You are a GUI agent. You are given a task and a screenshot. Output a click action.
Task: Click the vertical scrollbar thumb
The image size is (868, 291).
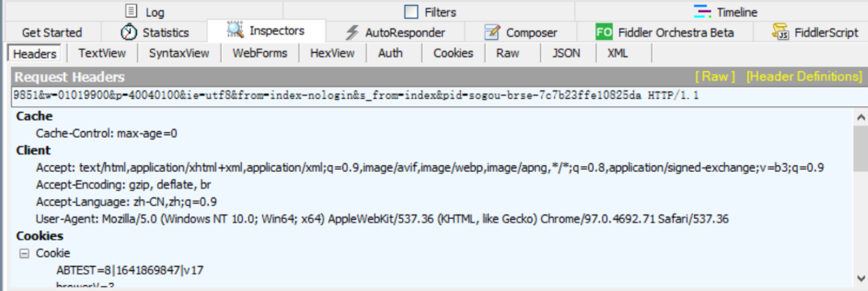[x=860, y=149]
